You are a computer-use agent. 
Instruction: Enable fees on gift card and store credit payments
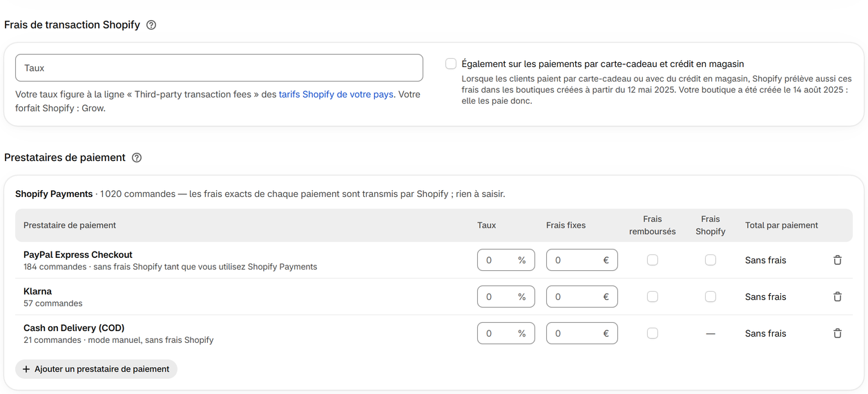click(451, 64)
